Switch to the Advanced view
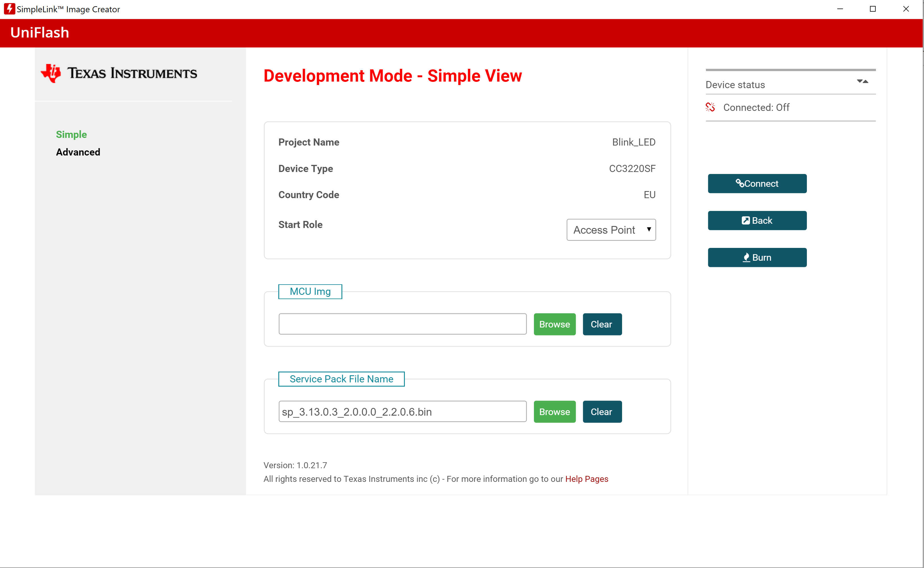Screen dimensions: 924x568 point(78,152)
